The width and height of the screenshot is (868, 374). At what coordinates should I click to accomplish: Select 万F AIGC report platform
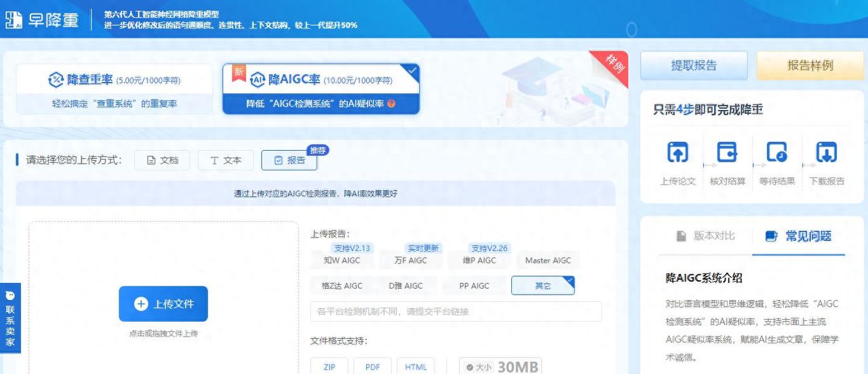coord(411,260)
